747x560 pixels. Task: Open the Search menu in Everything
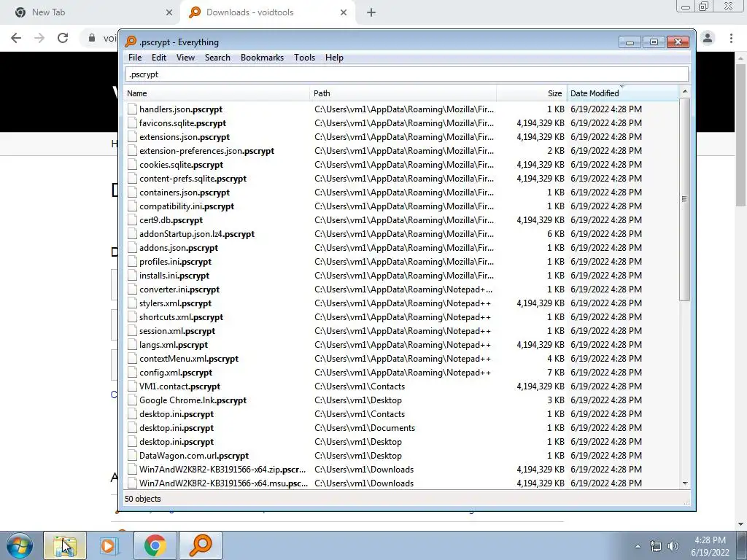click(217, 58)
